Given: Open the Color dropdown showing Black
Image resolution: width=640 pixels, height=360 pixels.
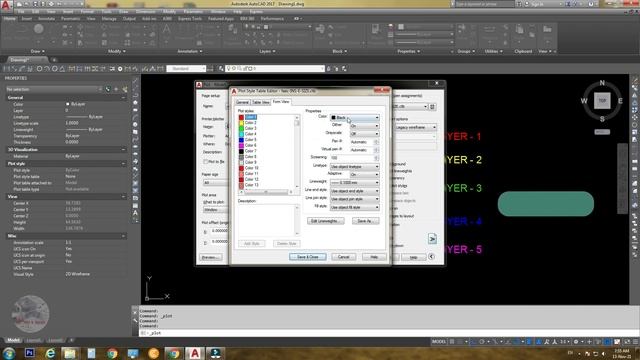Looking at the screenshot, I should point(354,118).
